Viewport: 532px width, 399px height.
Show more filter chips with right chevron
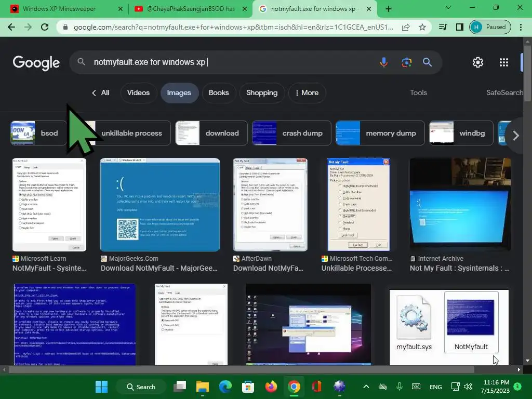coord(515,136)
